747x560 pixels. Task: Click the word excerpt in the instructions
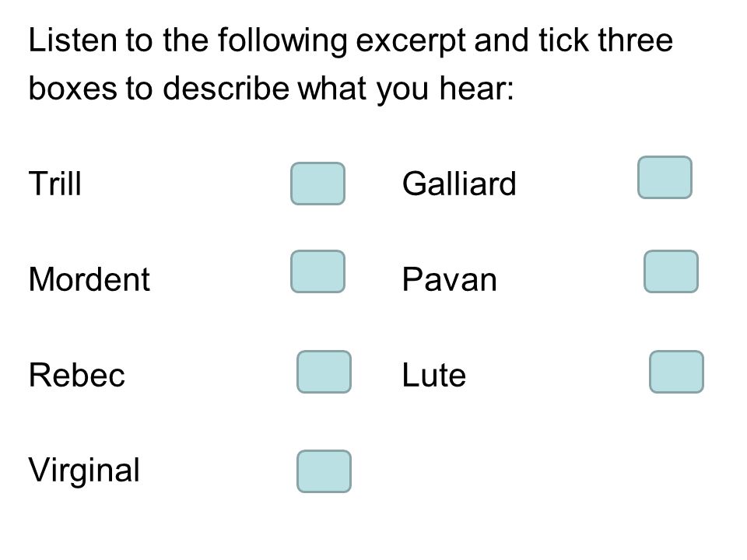point(411,42)
